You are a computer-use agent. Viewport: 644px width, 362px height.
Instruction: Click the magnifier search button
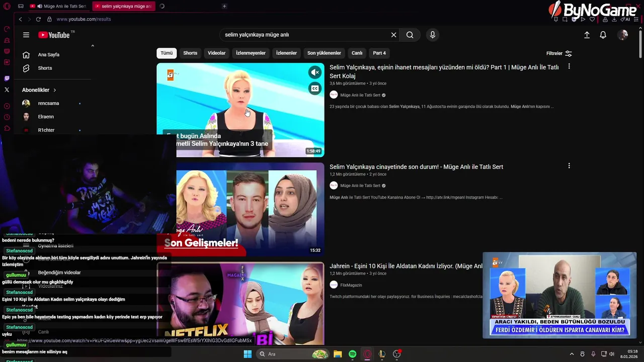pos(410,35)
